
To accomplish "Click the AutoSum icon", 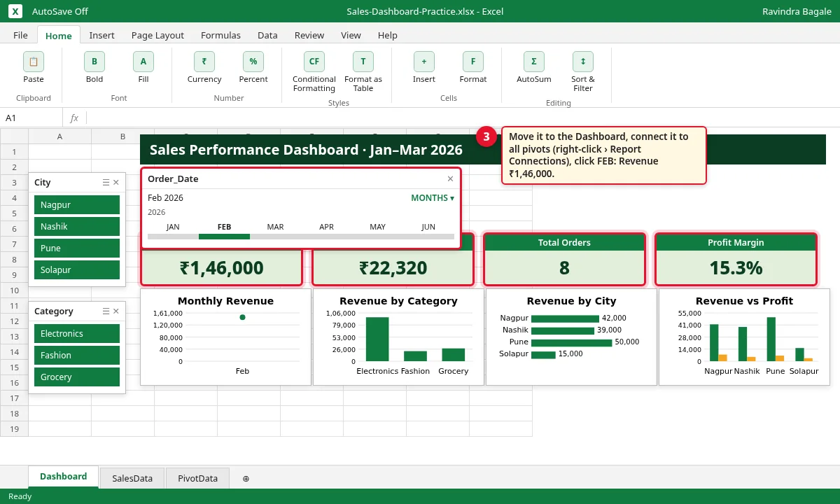I will (x=534, y=62).
